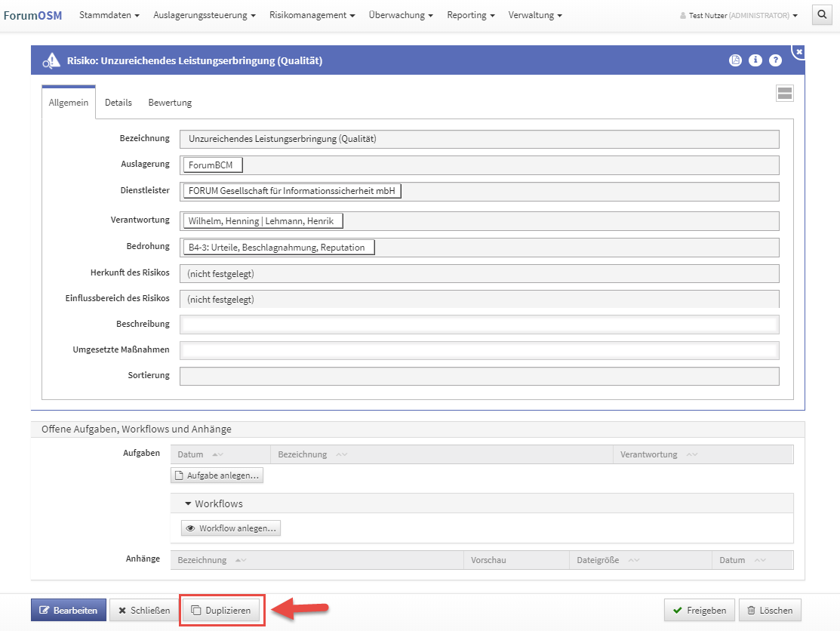
Task: Toggle stacked layout view icon
Action: (x=784, y=94)
